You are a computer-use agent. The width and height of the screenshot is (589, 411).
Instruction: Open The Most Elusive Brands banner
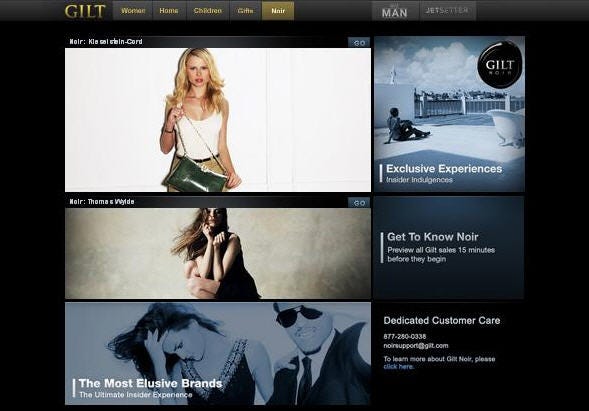pos(218,354)
